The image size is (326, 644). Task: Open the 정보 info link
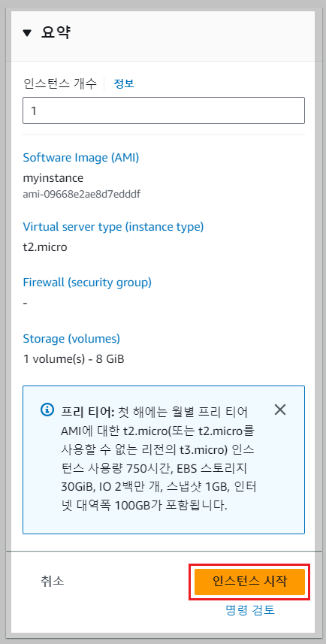(124, 83)
